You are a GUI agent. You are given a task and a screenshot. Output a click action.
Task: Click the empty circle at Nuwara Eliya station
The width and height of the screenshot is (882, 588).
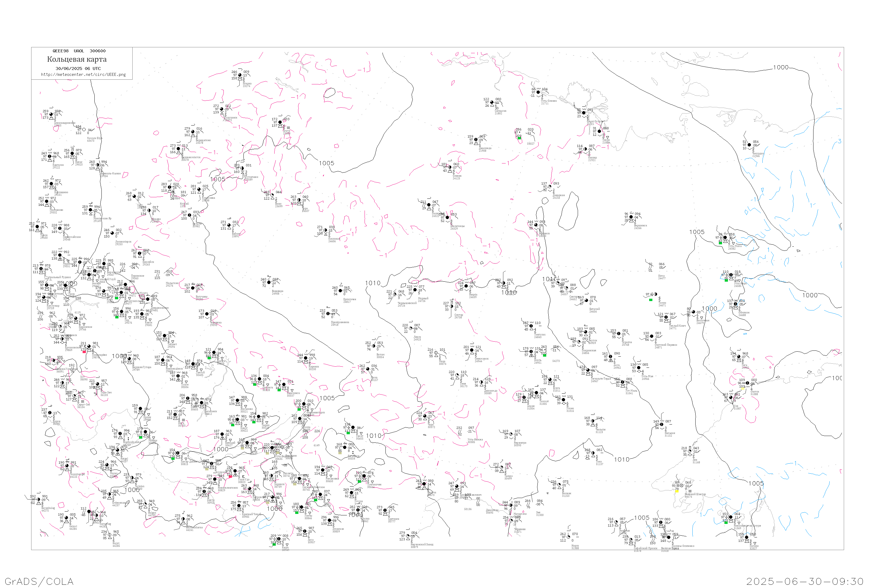click(84, 130)
